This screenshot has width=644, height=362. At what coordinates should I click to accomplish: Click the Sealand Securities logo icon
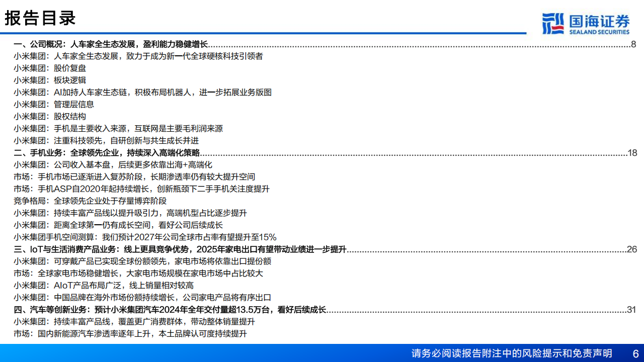click(553, 24)
